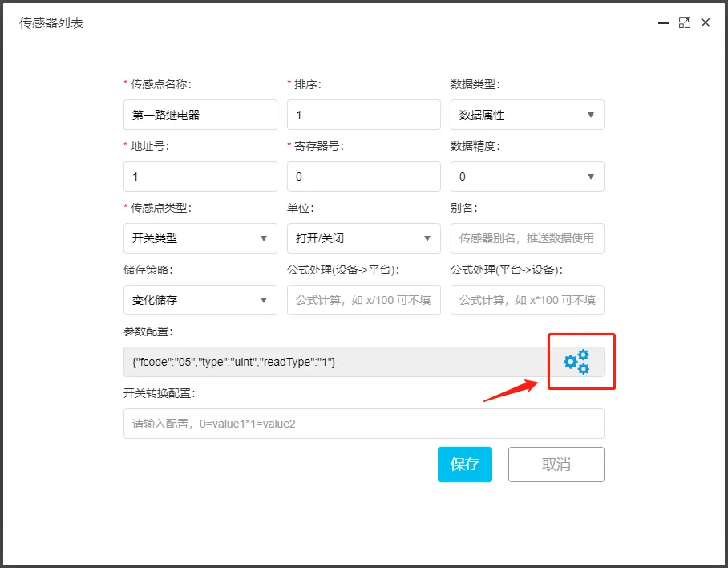This screenshot has width=728, height=568.
Task: Focus the 别名 alias input field
Action: click(527, 238)
